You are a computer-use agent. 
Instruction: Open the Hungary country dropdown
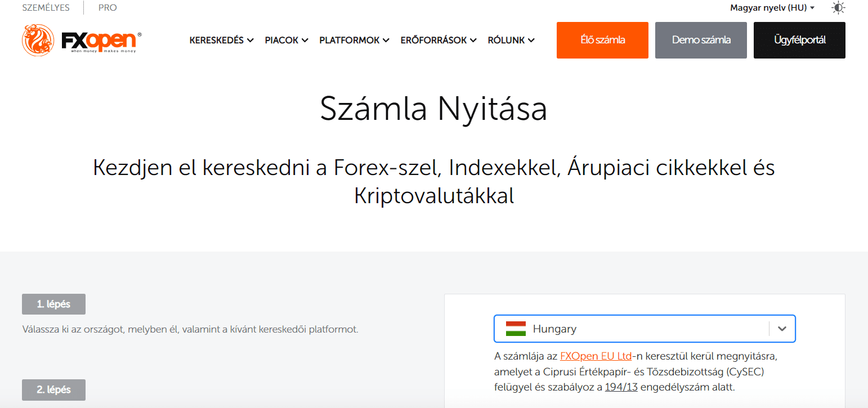(645, 329)
